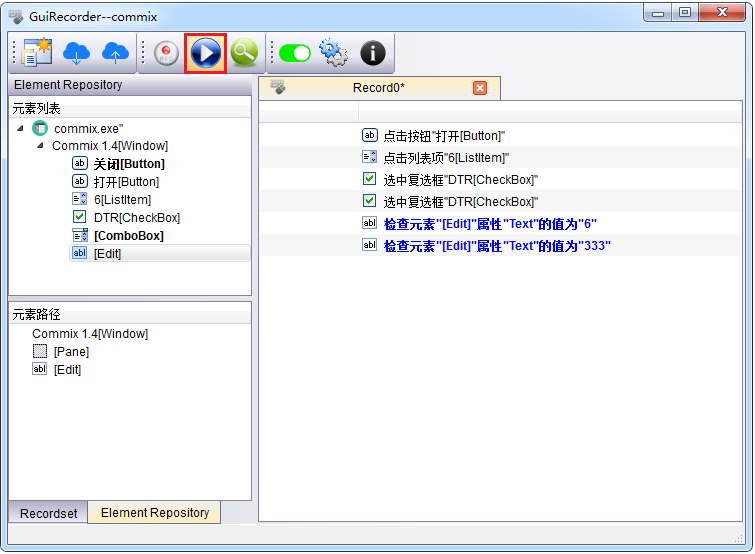The image size is (755, 554).
Task: Select the 6[ListItem] element in the tree
Action: pyautogui.click(x=122, y=200)
